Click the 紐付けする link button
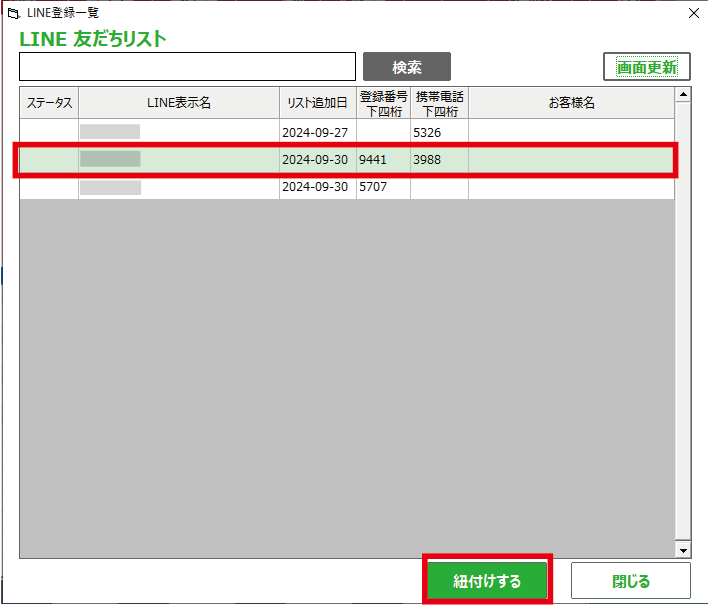This screenshot has width=708, height=605. point(487,580)
